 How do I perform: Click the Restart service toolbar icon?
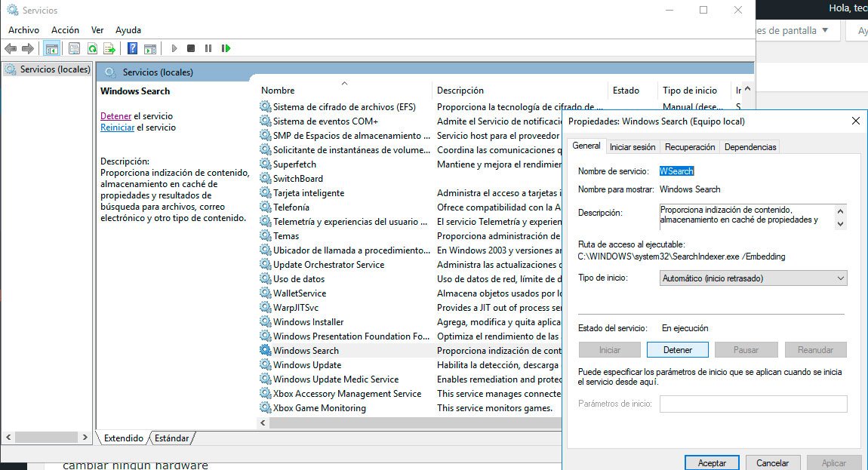coord(226,49)
